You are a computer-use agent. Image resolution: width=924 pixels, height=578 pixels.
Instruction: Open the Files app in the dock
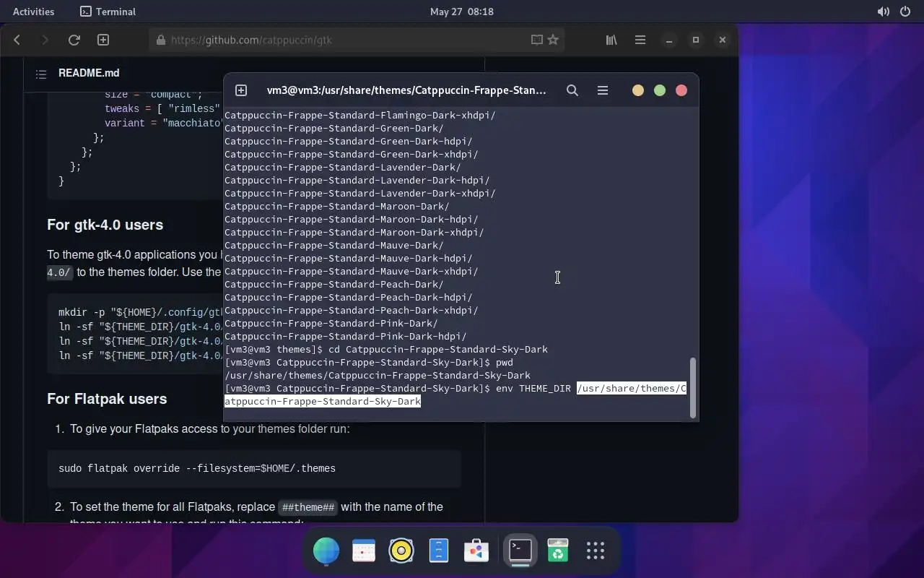439,551
